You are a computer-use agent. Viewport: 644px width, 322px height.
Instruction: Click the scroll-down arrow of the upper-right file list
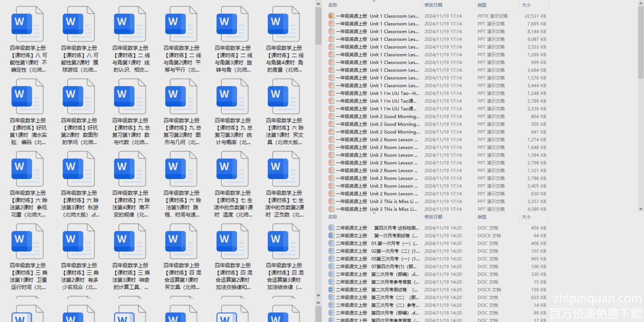click(640, 209)
